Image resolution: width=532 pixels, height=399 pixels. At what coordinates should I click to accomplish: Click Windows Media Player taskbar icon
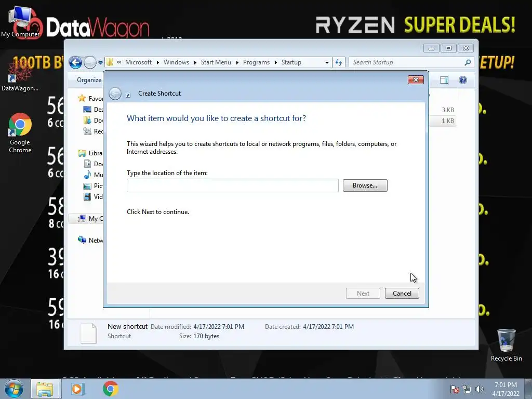point(78,389)
